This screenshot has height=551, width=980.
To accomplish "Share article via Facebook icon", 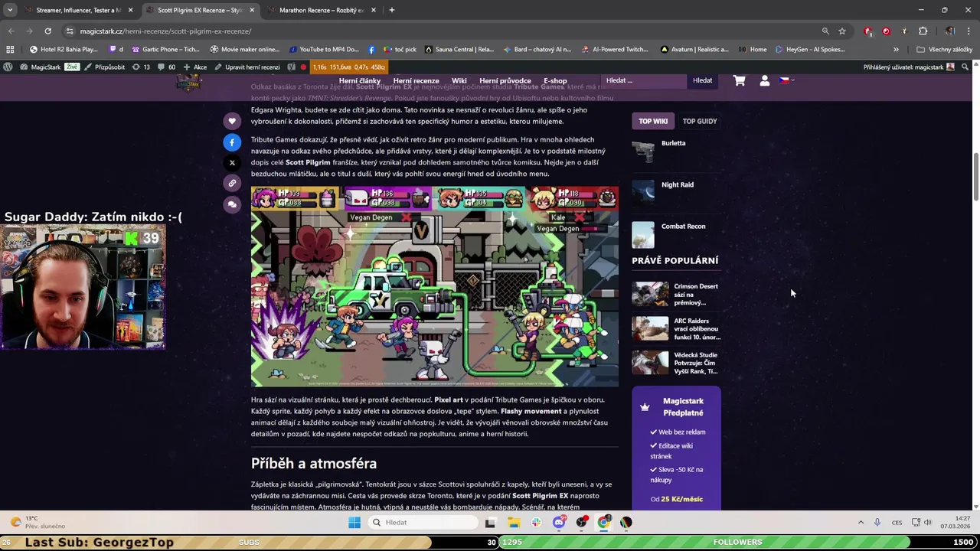I will coord(232,142).
